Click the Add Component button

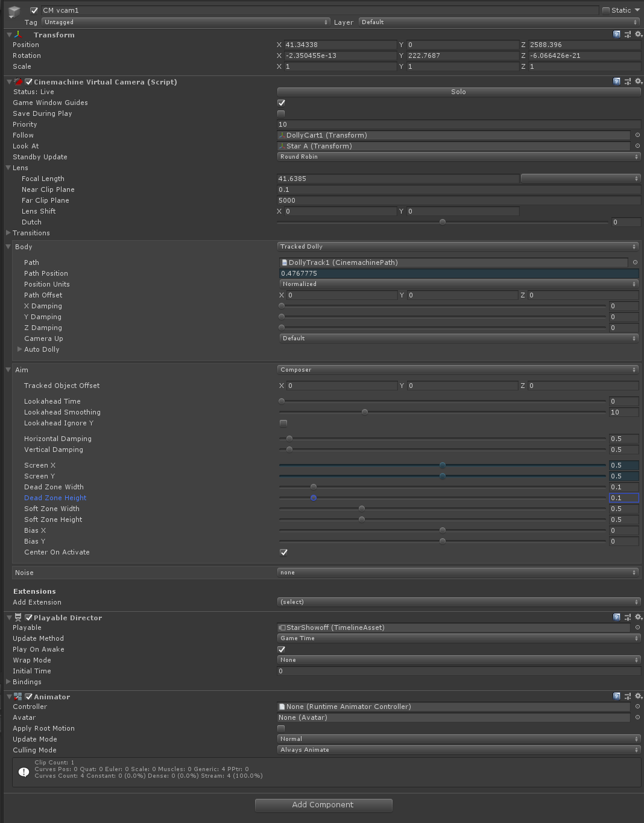tap(323, 804)
